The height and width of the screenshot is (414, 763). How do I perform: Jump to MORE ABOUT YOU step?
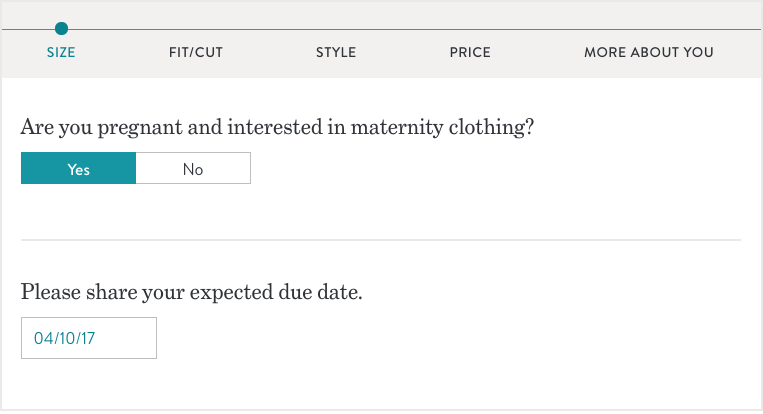click(649, 52)
